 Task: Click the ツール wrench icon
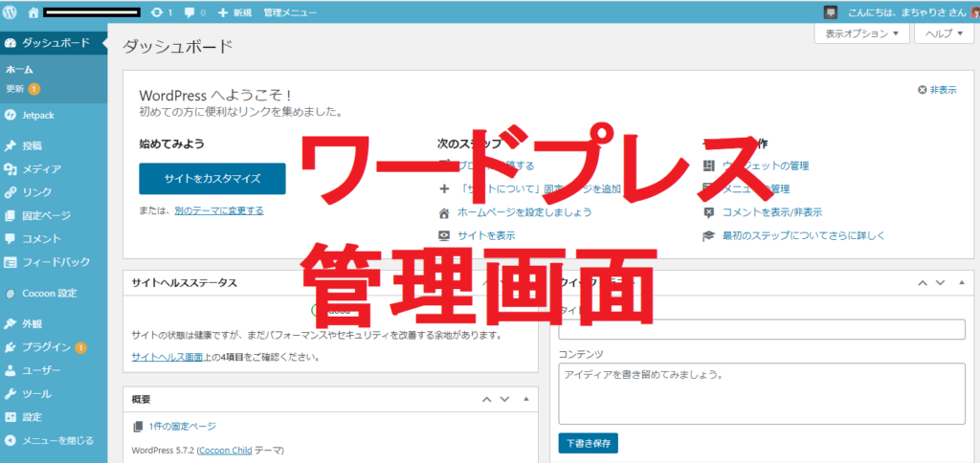(x=10, y=394)
